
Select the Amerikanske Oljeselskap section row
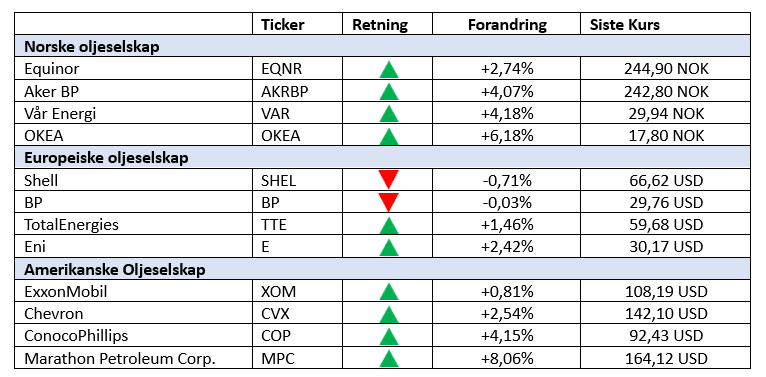383,269
